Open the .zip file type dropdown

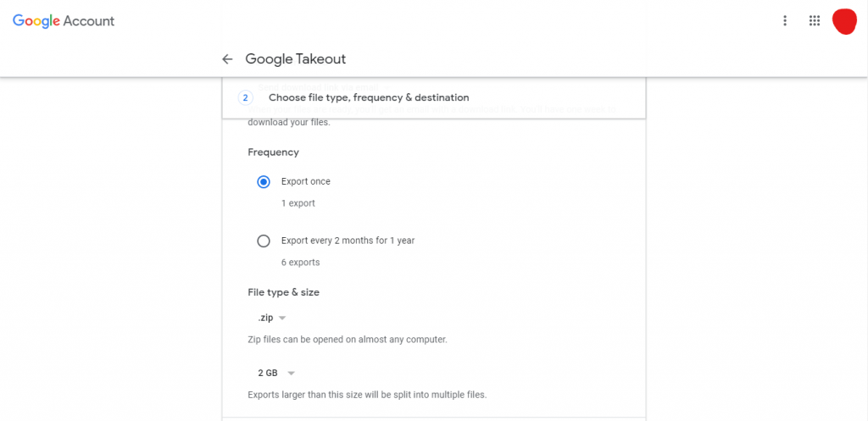272,319
